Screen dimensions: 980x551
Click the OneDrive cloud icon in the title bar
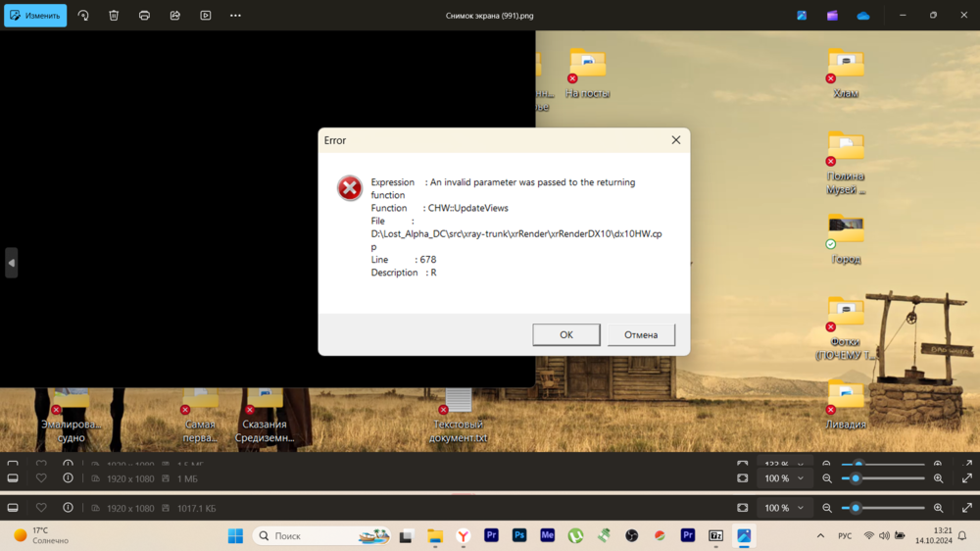tap(862, 16)
